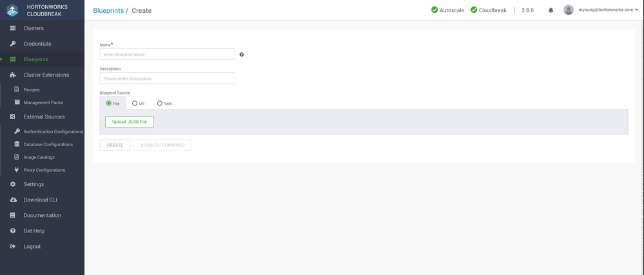The height and width of the screenshot is (275, 644).
Task: Click the Download CLI cloud icon
Action: pyautogui.click(x=13, y=200)
